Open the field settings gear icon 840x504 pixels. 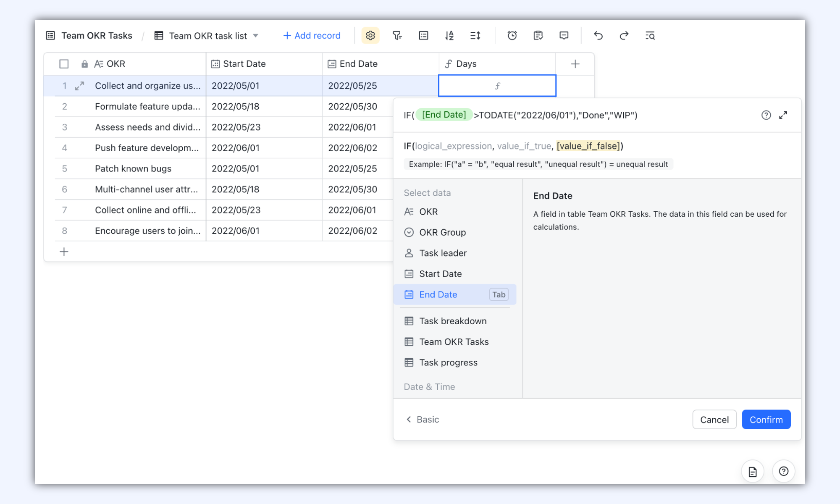[x=370, y=36]
